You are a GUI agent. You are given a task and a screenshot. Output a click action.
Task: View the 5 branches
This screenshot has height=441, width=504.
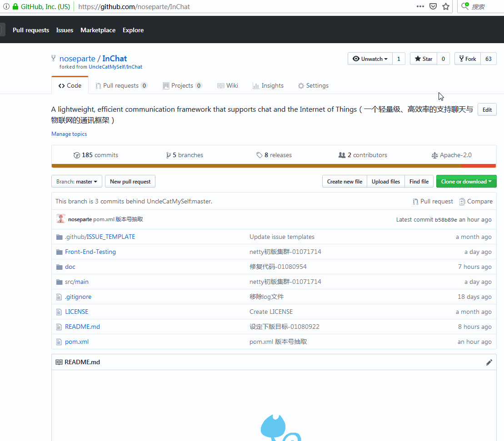(185, 155)
